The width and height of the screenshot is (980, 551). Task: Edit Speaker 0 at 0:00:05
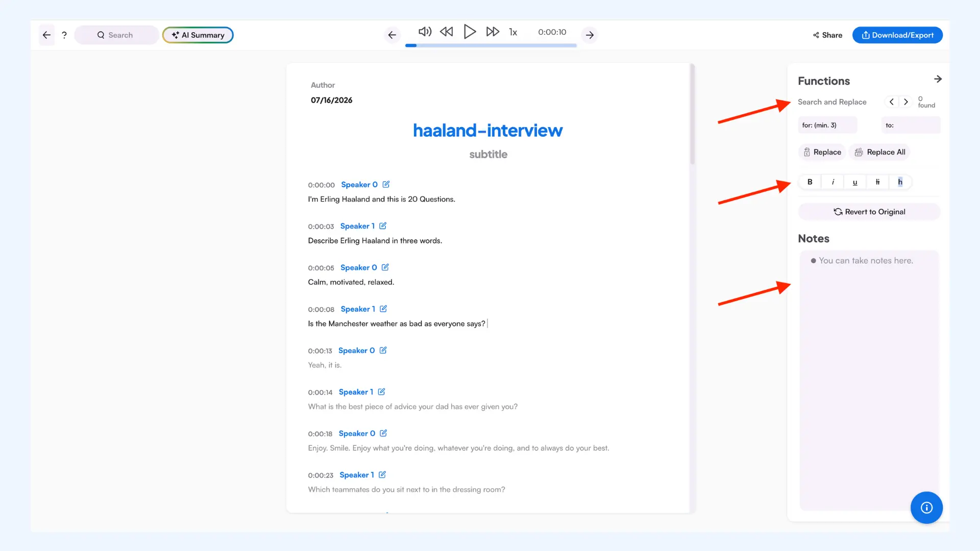pos(385,267)
